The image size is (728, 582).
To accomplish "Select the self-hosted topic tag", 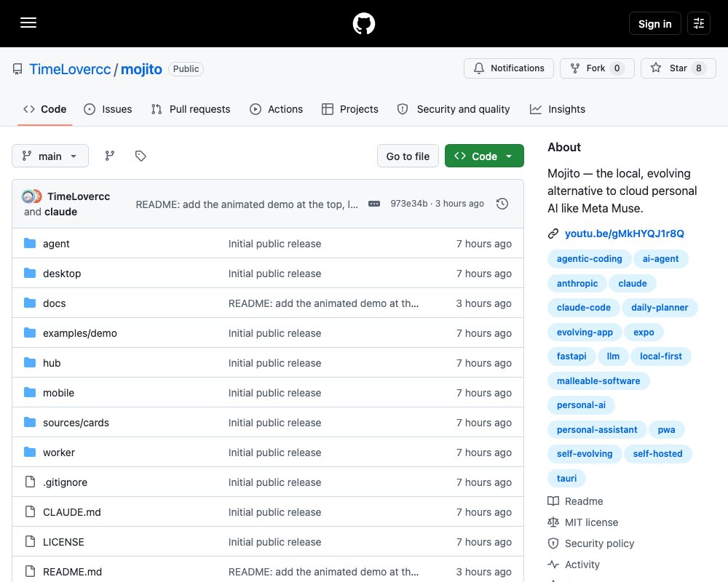I will (657, 453).
